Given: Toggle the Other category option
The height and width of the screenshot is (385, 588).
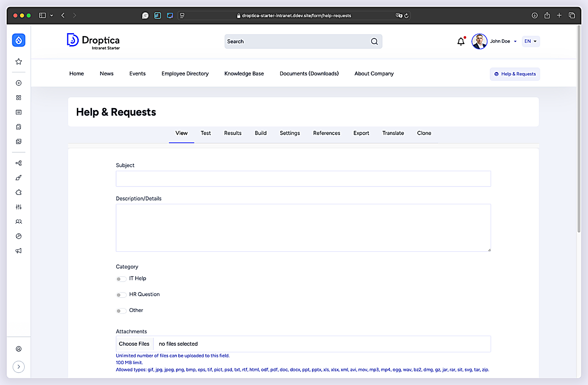Looking at the screenshot, I should tap(121, 311).
